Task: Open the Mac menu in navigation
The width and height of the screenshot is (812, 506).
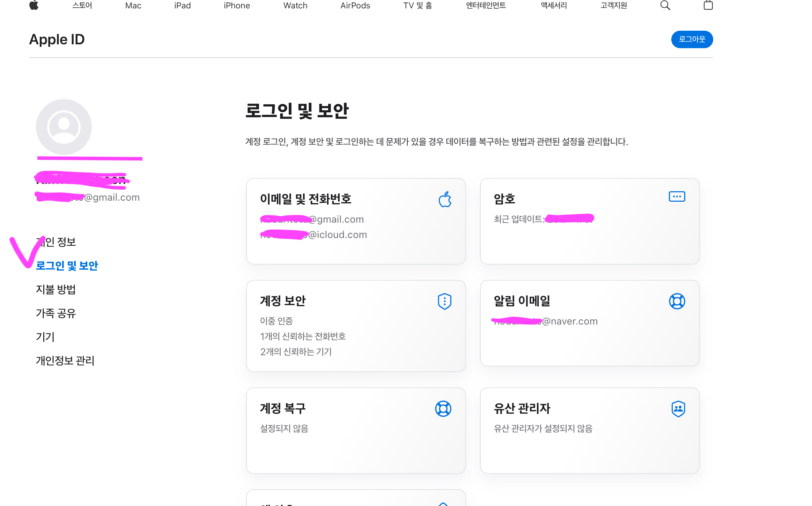Action: pos(133,6)
